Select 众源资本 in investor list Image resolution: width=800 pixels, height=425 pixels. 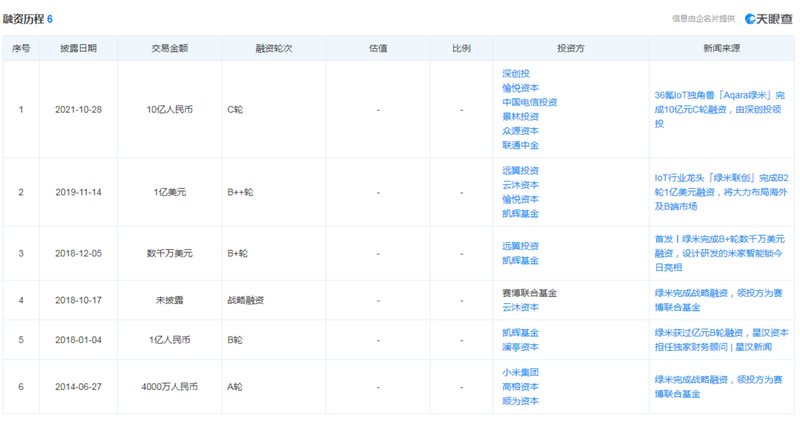click(520, 130)
